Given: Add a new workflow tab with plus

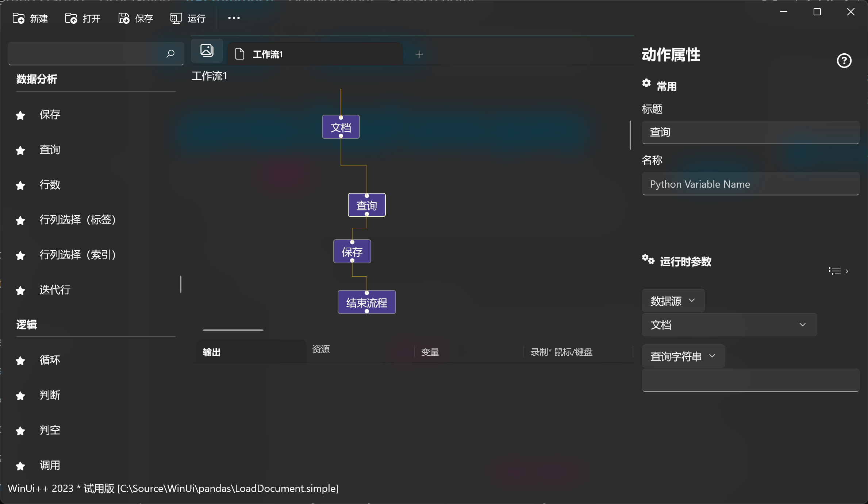Looking at the screenshot, I should pos(419,54).
